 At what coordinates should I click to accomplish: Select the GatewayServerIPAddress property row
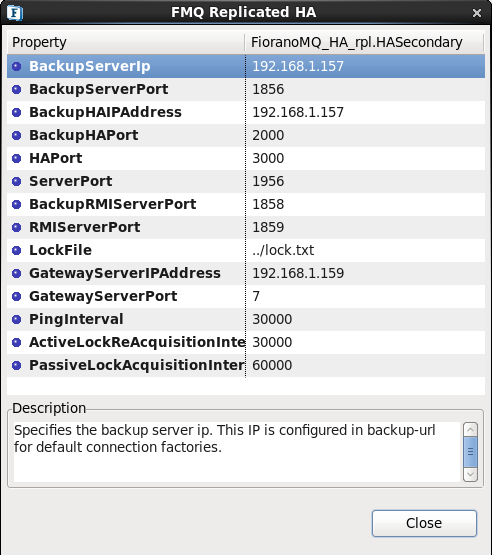coord(246,273)
